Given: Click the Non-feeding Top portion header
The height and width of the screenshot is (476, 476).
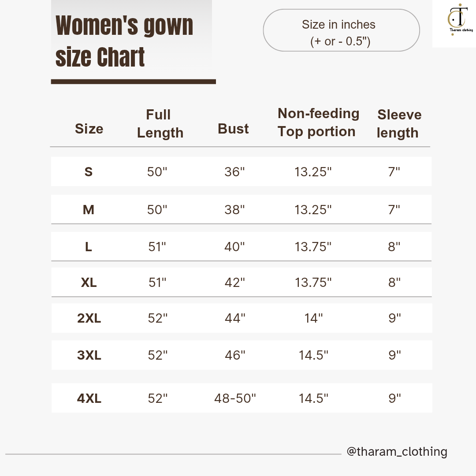Looking at the screenshot, I should pyautogui.click(x=318, y=123).
